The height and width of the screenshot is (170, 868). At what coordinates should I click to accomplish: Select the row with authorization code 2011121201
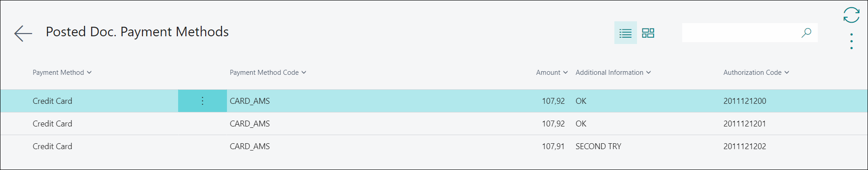[434, 124]
